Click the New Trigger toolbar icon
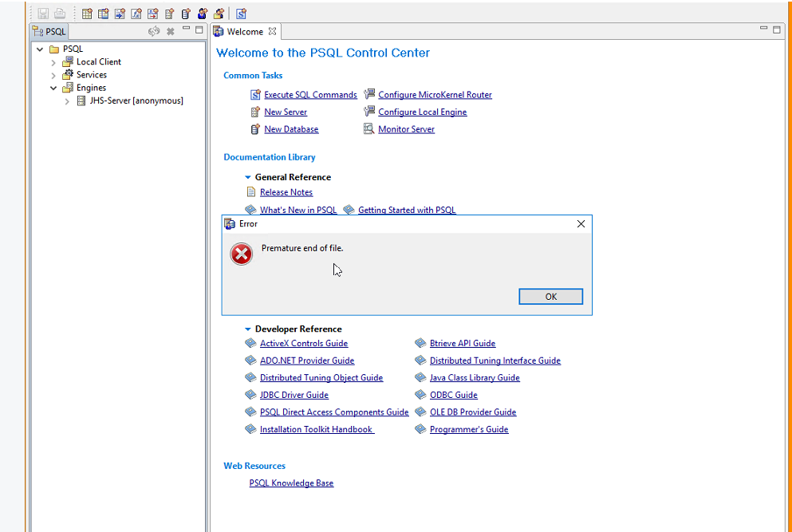The image size is (792, 532). coord(153,14)
